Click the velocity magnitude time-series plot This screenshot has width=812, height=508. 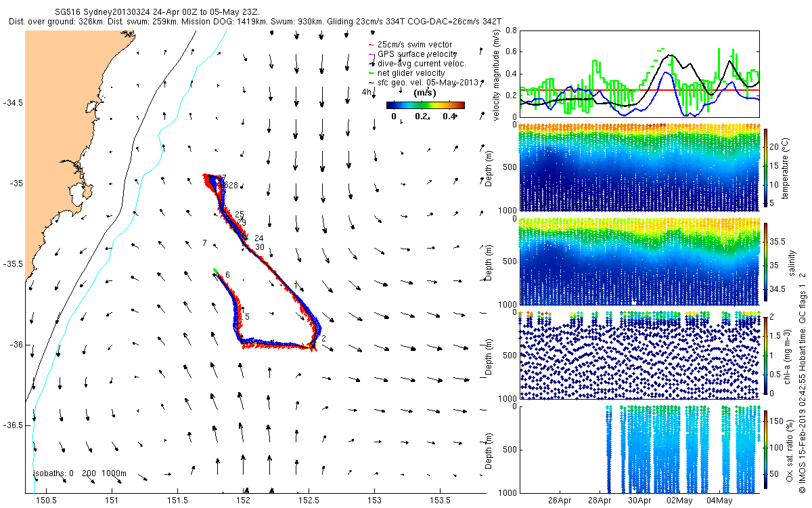639,73
